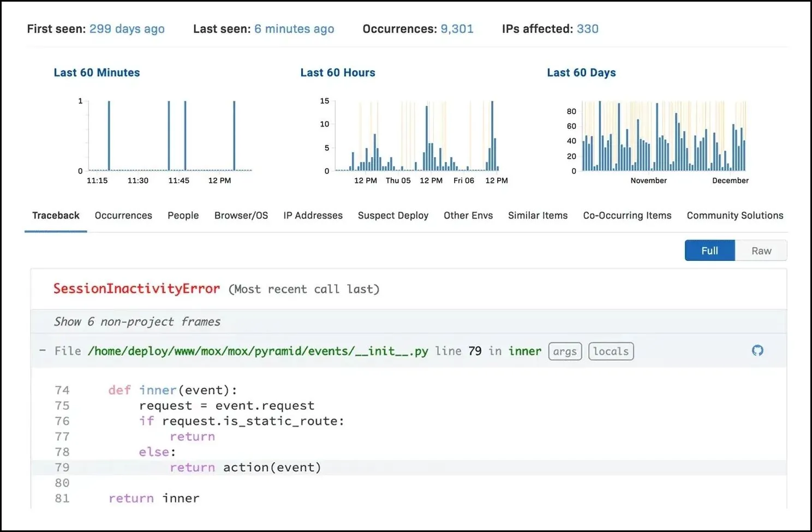This screenshot has width=812, height=532.
Task: Click the Last 60 Days chart heading
Action: point(582,73)
